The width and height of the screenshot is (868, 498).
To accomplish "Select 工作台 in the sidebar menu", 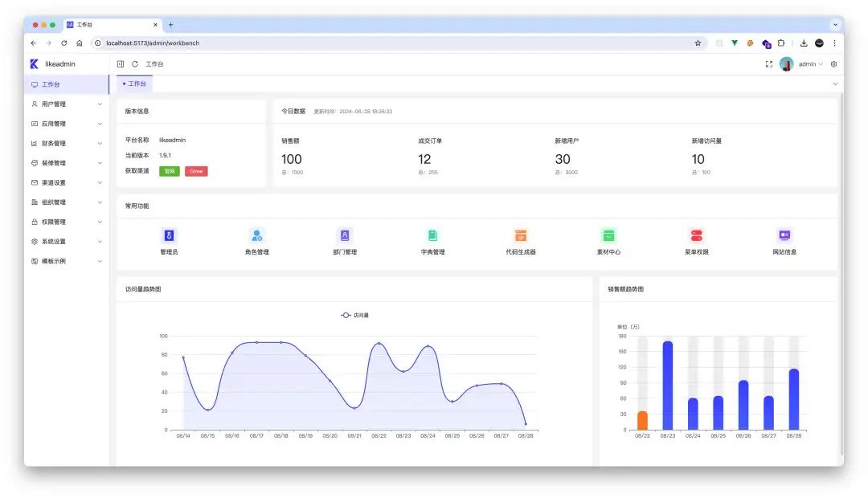I will click(51, 84).
